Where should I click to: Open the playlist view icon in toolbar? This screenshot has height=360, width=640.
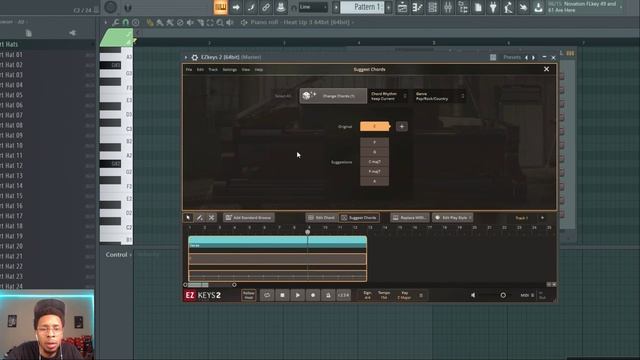coord(402,7)
